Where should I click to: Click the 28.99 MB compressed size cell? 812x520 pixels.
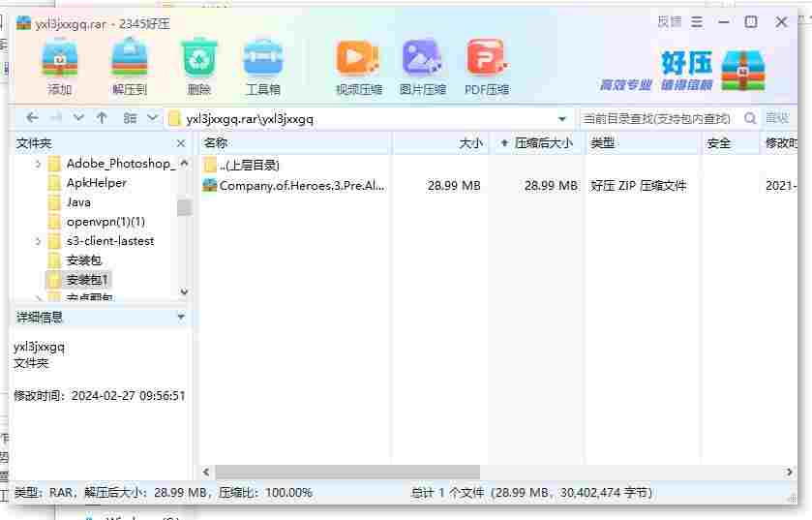(x=551, y=185)
